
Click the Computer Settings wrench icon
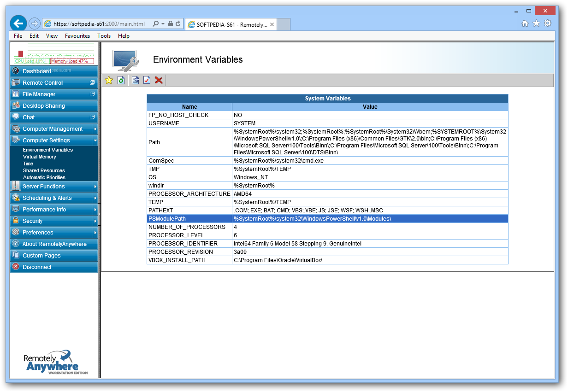coord(16,140)
